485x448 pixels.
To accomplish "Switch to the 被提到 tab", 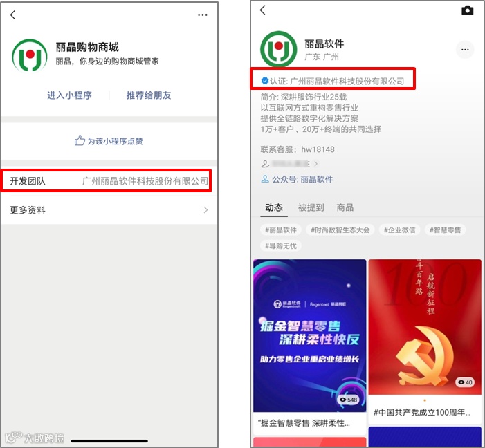I will [311, 207].
